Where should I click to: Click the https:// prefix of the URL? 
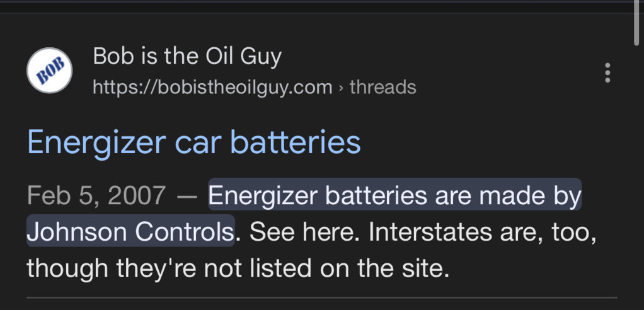coord(125,88)
